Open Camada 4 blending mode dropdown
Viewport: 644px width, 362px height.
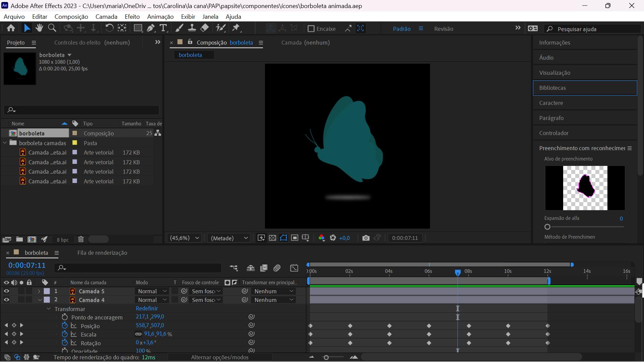152,300
